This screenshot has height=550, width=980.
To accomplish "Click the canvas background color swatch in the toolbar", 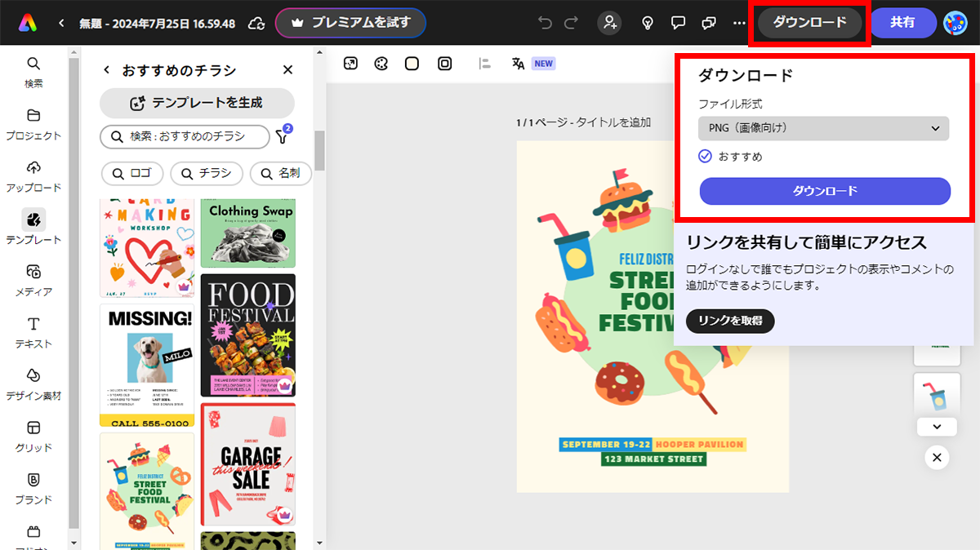I will point(411,63).
